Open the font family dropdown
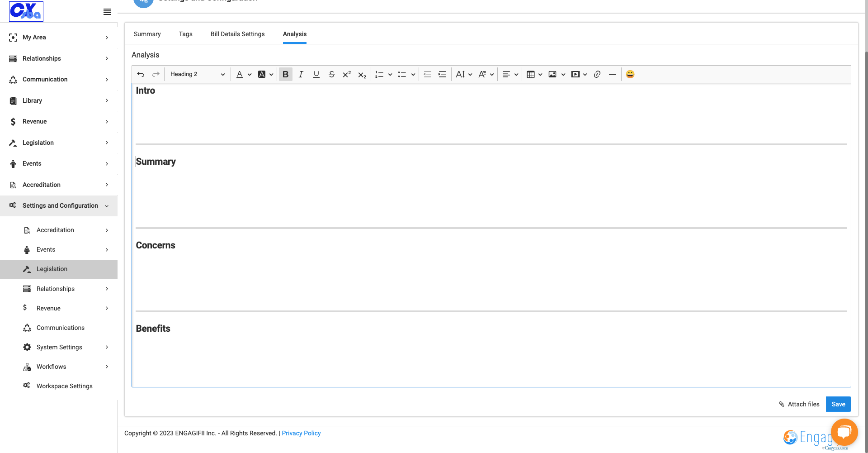868x453 pixels. [x=486, y=74]
